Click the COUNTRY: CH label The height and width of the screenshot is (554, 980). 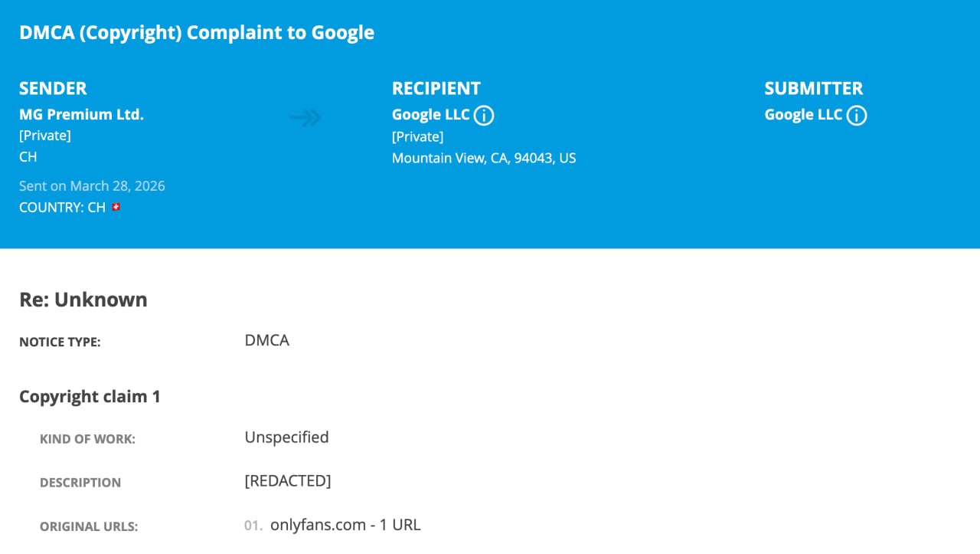[x=62, y=208]
